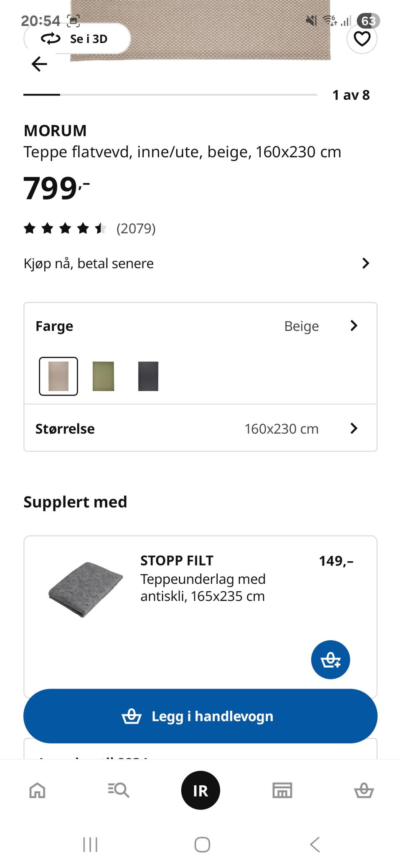Image resolution: width=401 pixels, height=868 pixels.
Task: Tap the image gallery progress bar
Action: 170,95
